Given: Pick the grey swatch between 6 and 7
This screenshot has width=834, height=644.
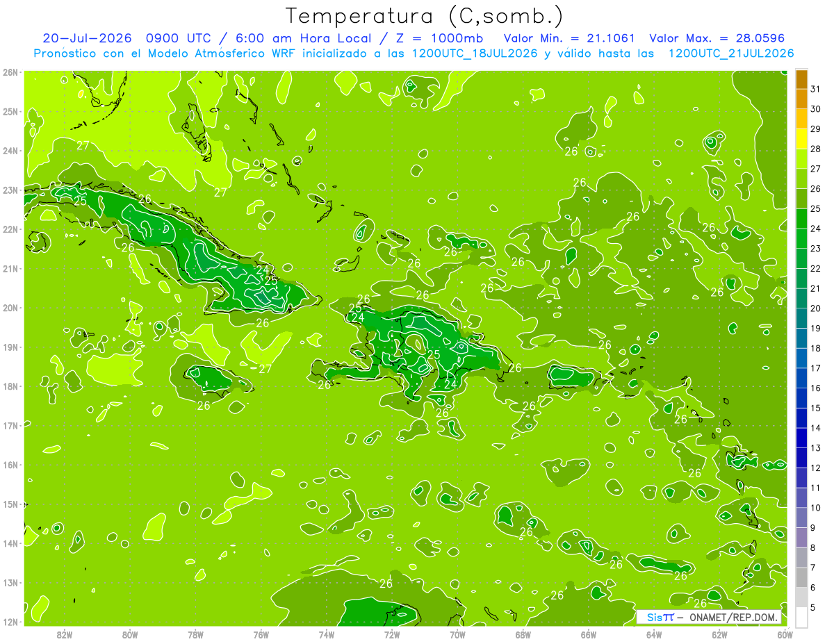Looking at the screenshot, I should (x=801, y=577).
